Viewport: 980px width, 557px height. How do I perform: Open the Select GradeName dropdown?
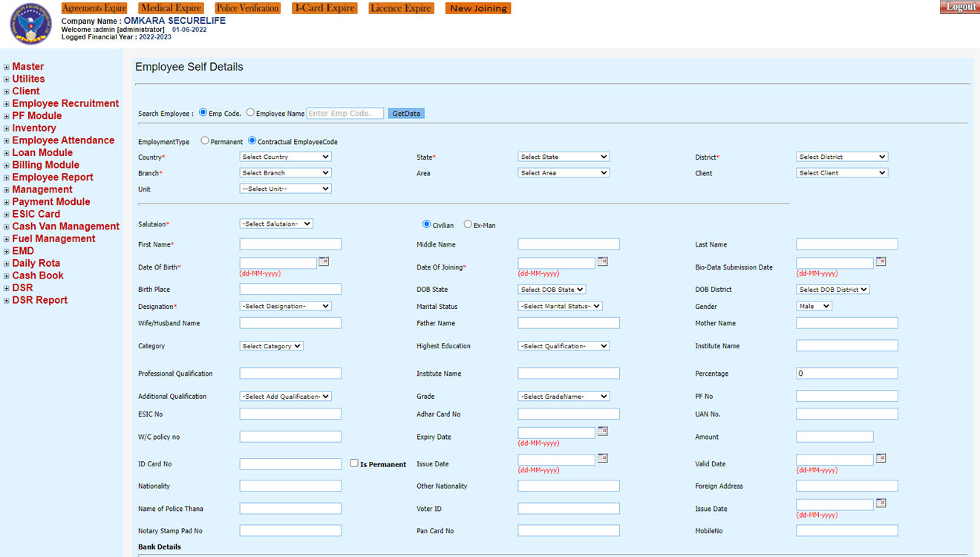[563, 397]
